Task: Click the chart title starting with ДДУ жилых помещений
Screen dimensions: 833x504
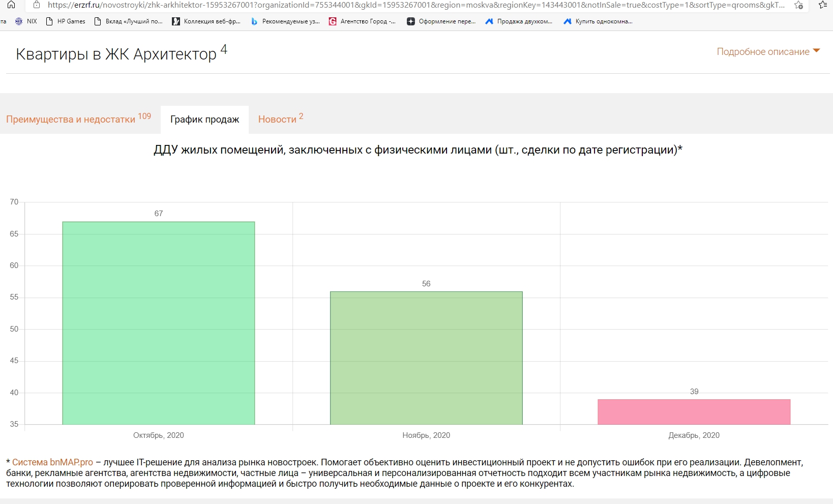Action: (x=418, y=150)
